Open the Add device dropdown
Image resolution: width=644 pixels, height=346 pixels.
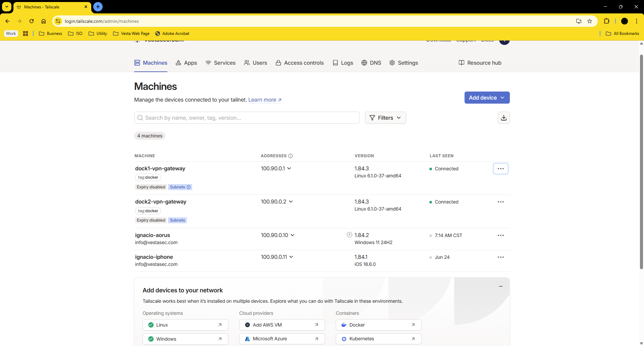point(487,98)
